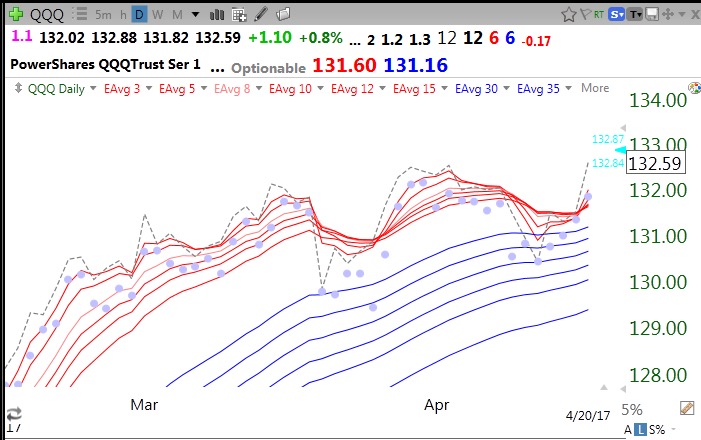Open EAvg 10 indicator dropdown

pyautogui.click(x=320, y=88)
